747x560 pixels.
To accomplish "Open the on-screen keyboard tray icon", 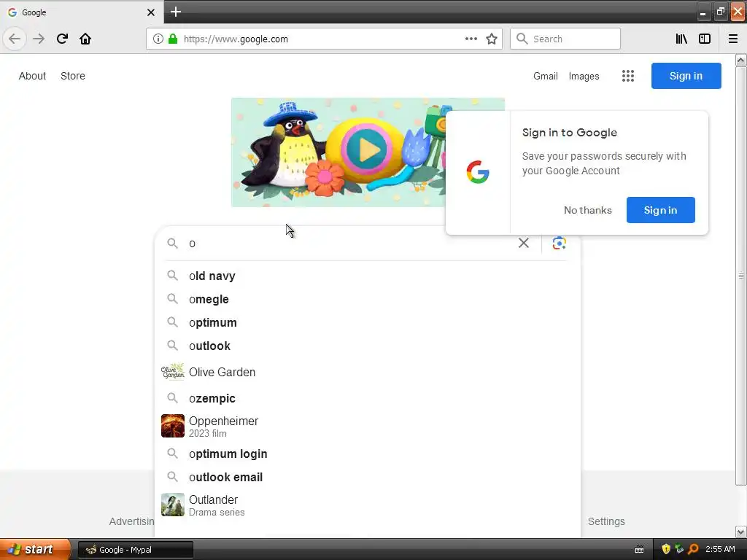I will (639, 550).
